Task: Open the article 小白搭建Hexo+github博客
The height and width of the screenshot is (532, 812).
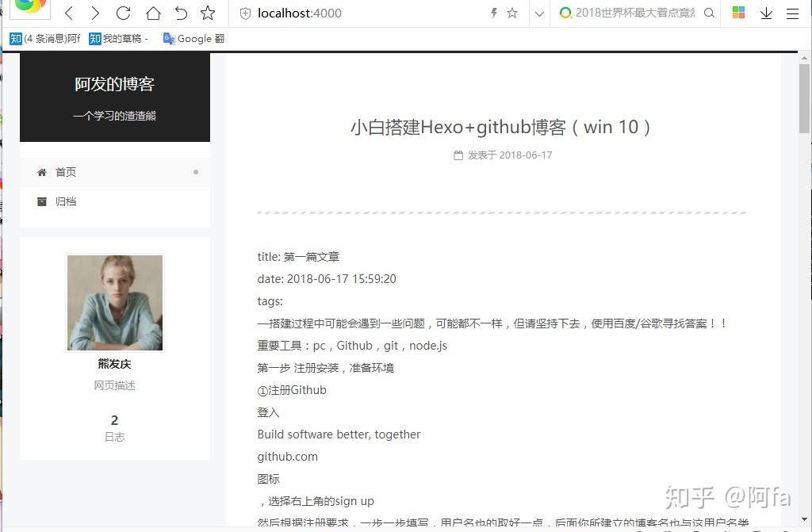Action: tap(501, 127)
